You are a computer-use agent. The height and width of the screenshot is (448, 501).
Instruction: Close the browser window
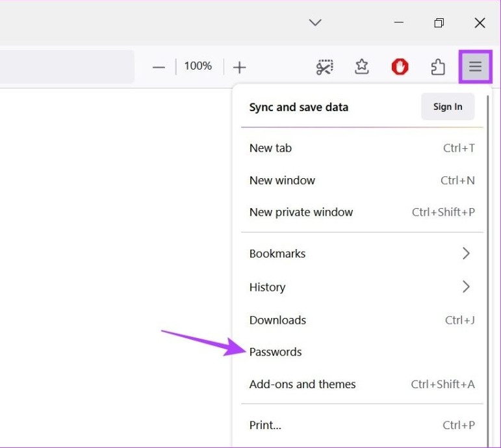480,23
